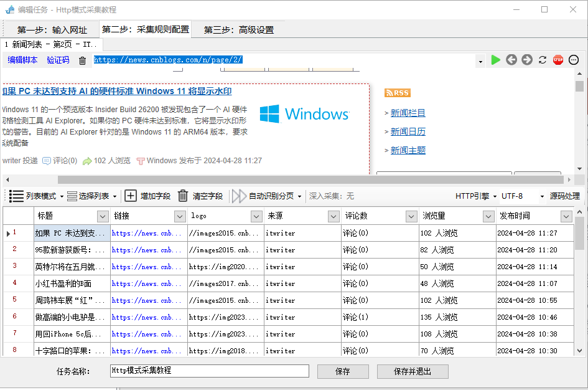Select the row 1 header cell
This screenshot has width=588, height=390.
pyautogui.click(x=19, y=233)
